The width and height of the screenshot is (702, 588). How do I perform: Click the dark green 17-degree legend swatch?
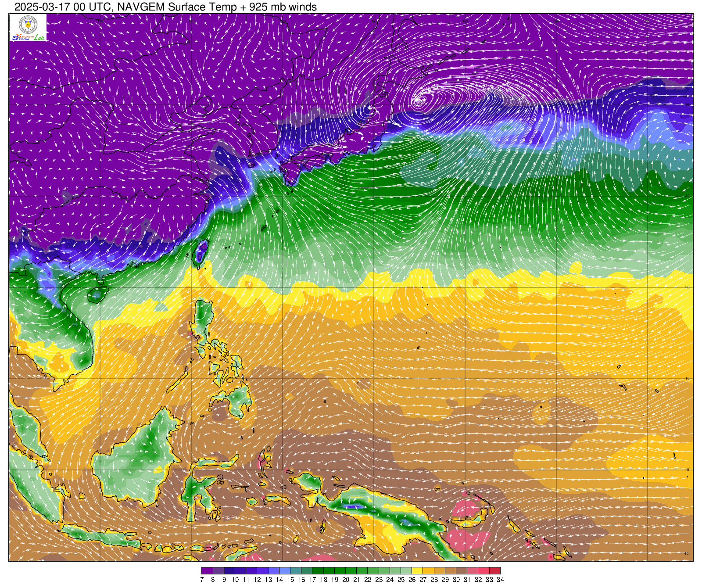click(318, 570)
